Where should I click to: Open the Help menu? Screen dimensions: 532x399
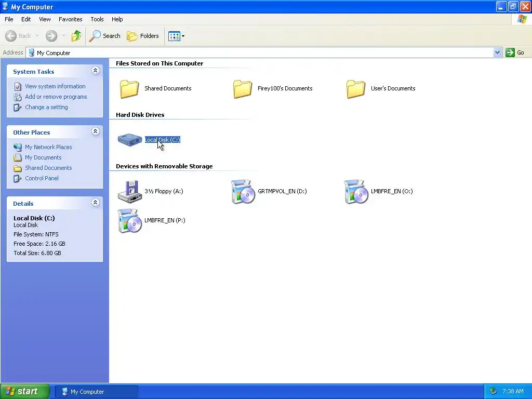[x=117, y=19]
